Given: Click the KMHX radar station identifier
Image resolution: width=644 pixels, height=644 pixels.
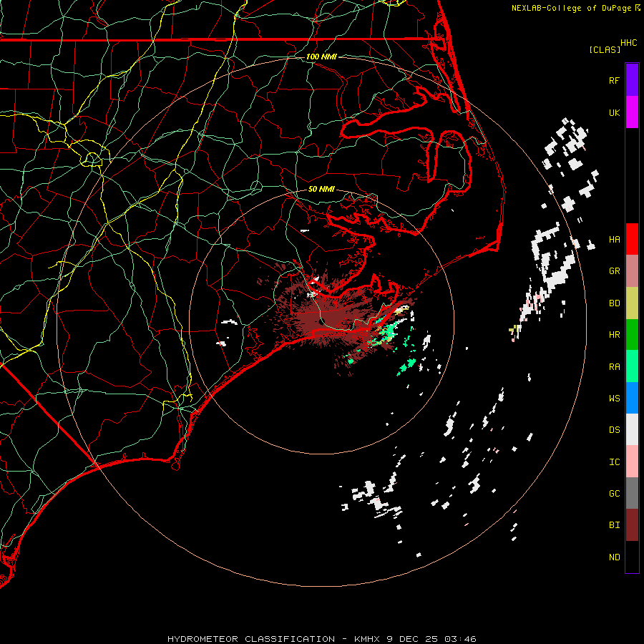Looking at the screenshot, I should [368, 639].
